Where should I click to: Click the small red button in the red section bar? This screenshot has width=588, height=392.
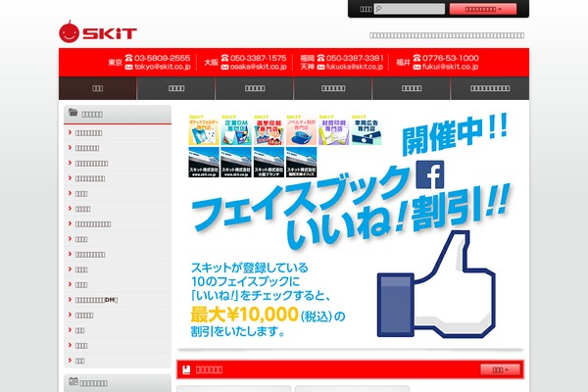500,369
